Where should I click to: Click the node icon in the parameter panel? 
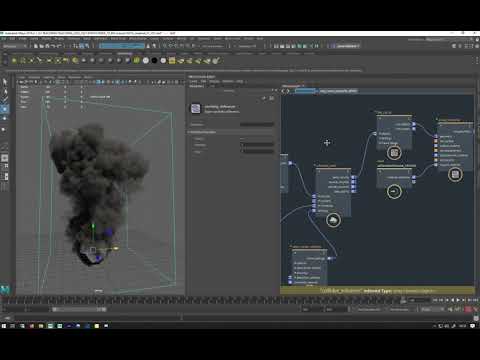(x=196, y=109)
